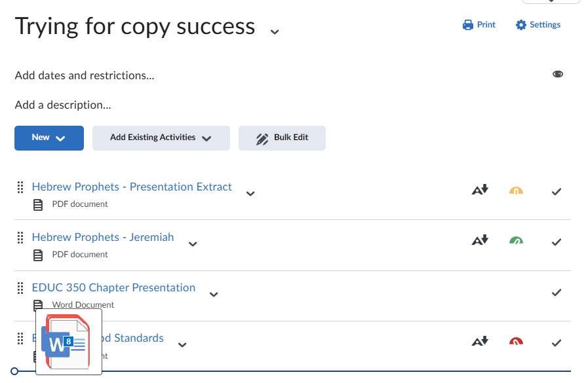Click the Print icon
588x383 pixels.
468,25
